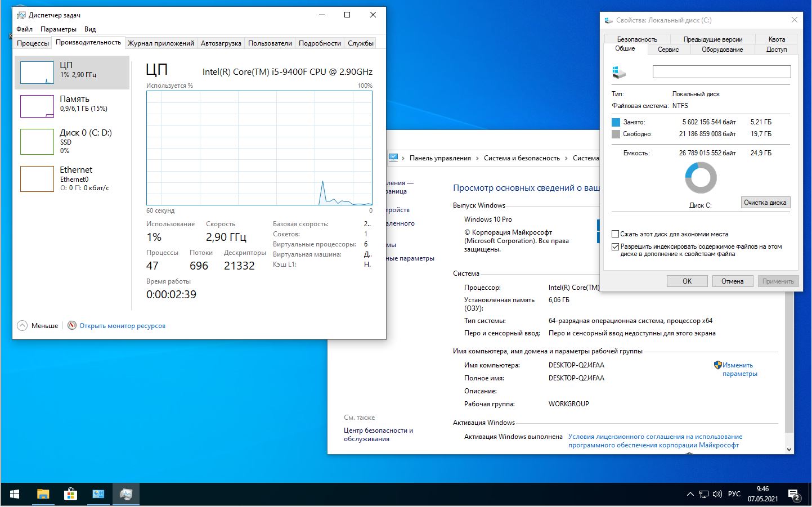Activate the Task Manager taskbar icon
812x507 pixels.
[x=125, y=494]
